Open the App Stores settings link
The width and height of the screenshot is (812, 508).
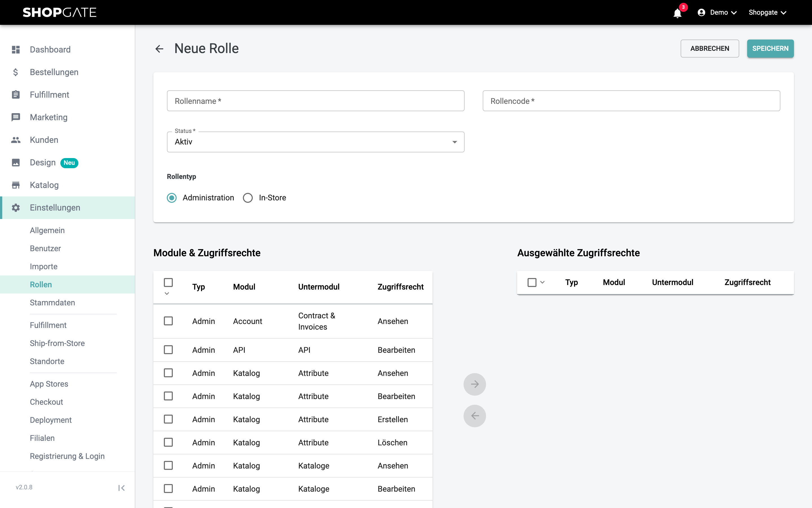click(49, 384)
